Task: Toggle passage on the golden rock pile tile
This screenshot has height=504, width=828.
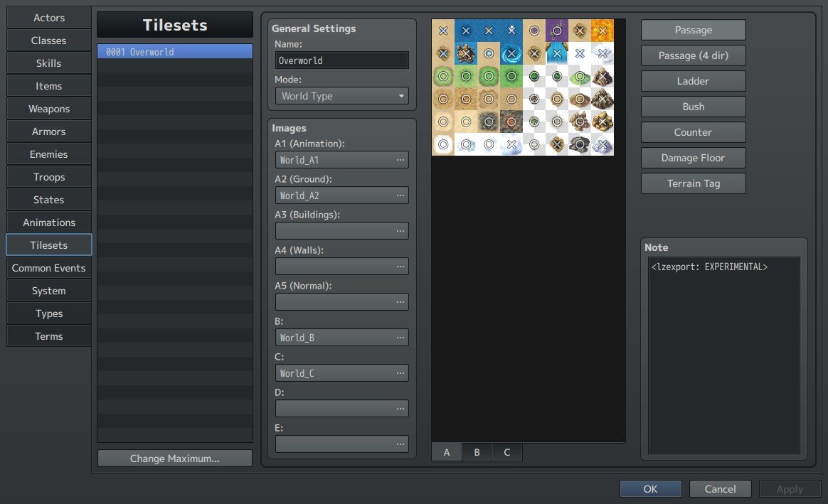Action: [603, 122]
